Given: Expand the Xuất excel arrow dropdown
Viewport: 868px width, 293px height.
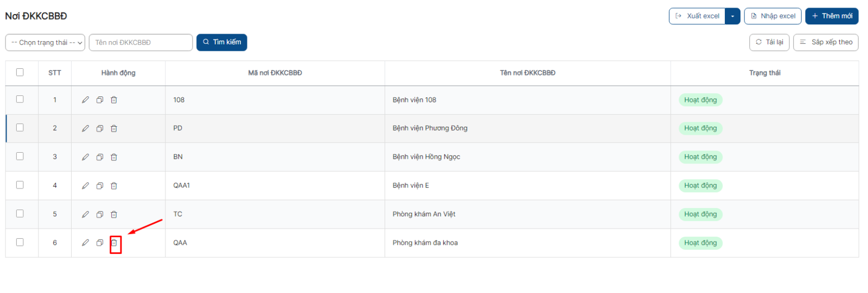Looking at the screenshot, I should click(732, 16).
